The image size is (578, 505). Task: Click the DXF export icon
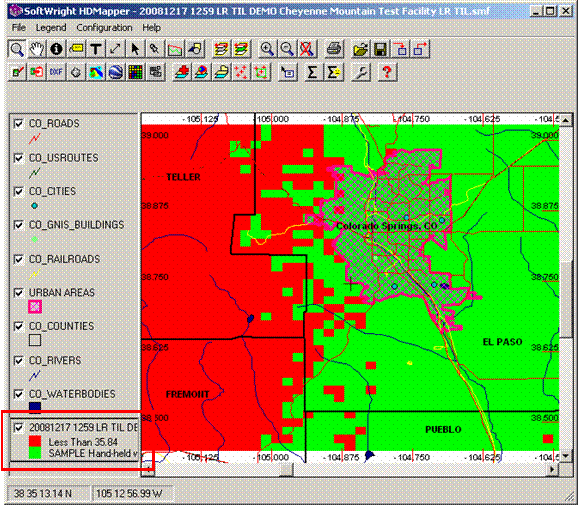pyautogui.click(x=56, y=72)
